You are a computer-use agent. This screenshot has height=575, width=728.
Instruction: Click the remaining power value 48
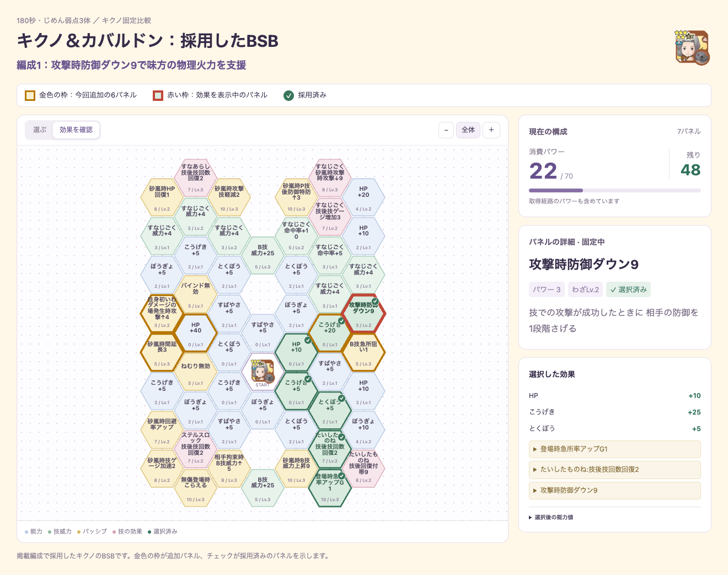coord(690,170)
